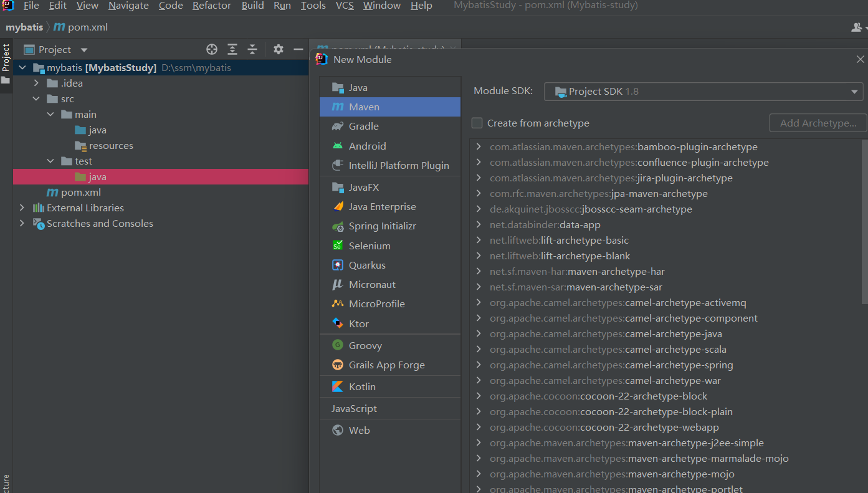868x493 pixels.
Task: Pick the Micronaut mu icon
Action: (x=338, y=285)
